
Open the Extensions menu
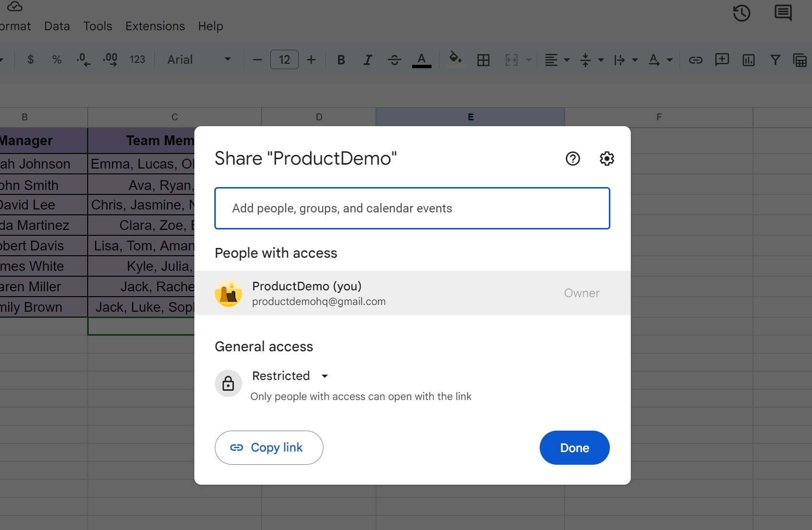(x=155, y=26)
